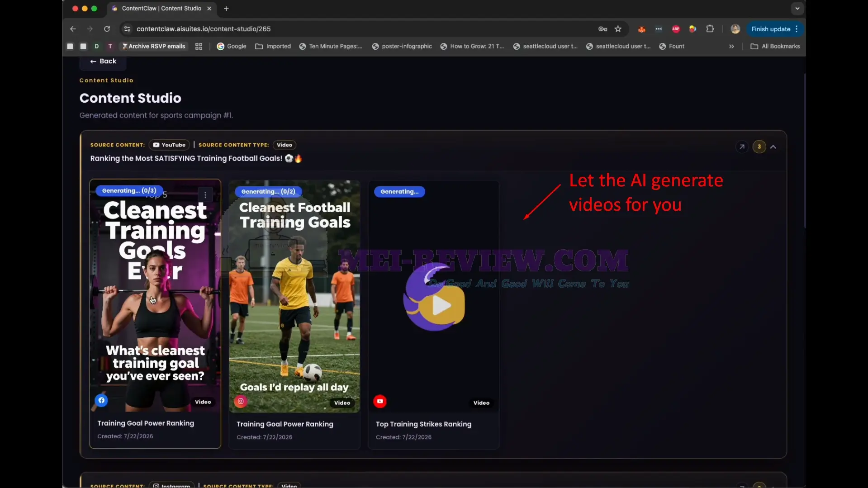Open the Finish update three-dot menu
Image resolution: width=868 pixels, height=488 pixels.
(x=797, y=29)
